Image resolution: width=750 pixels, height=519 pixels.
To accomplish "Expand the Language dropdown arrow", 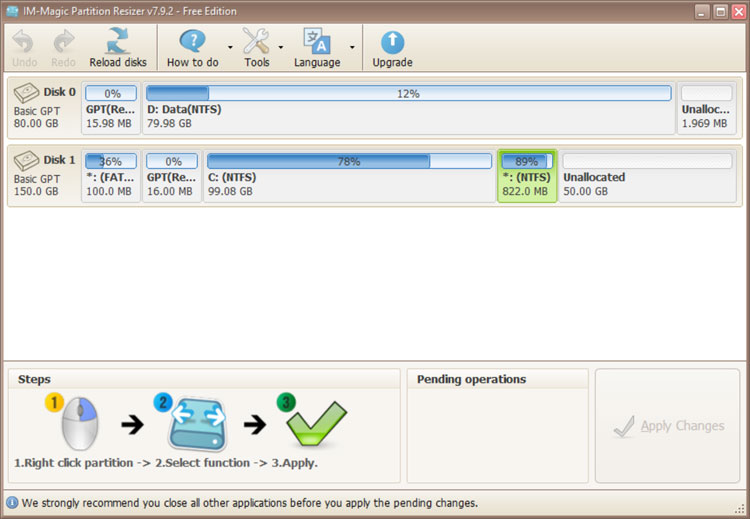I will point(352,47).
